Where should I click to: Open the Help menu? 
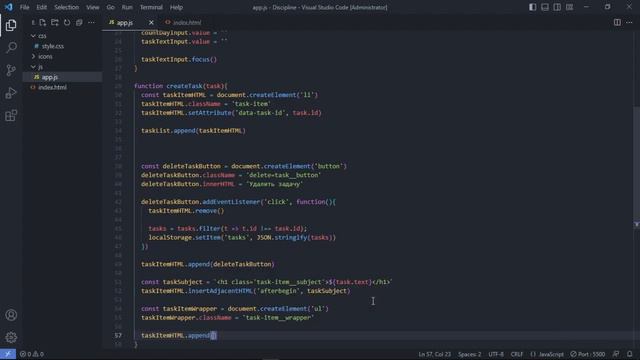click(x=176, y=7)
